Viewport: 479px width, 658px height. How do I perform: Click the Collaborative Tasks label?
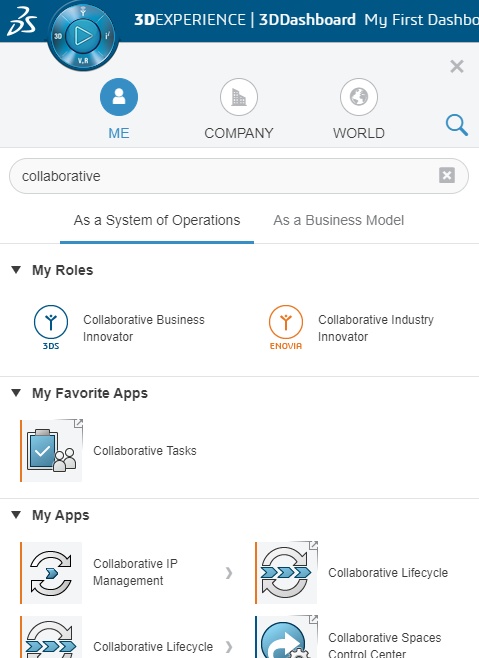(x=145, y=451)
